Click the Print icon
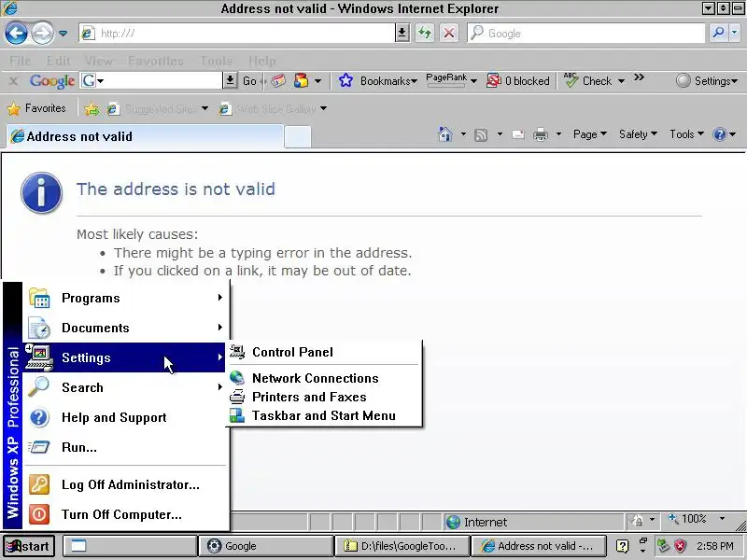 (x=541, y=135)
